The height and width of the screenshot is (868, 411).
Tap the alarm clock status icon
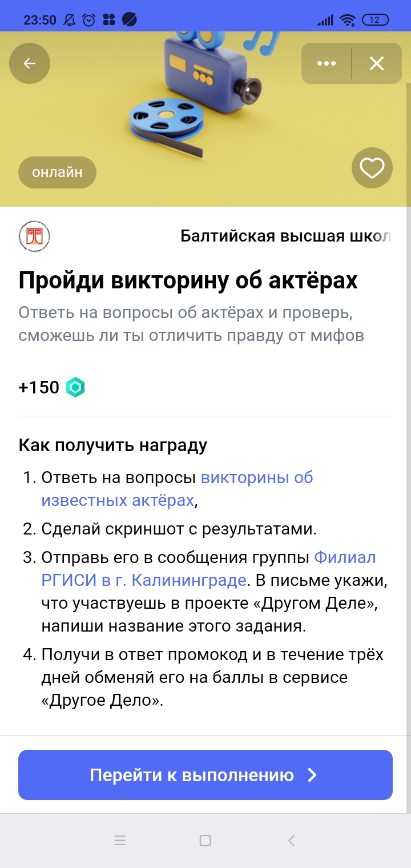pos(89,21)
